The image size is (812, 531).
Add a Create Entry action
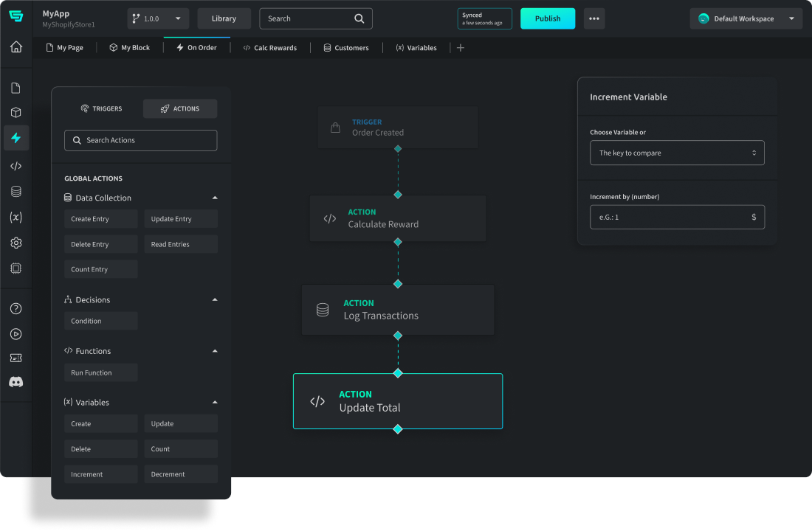[100, 219]
